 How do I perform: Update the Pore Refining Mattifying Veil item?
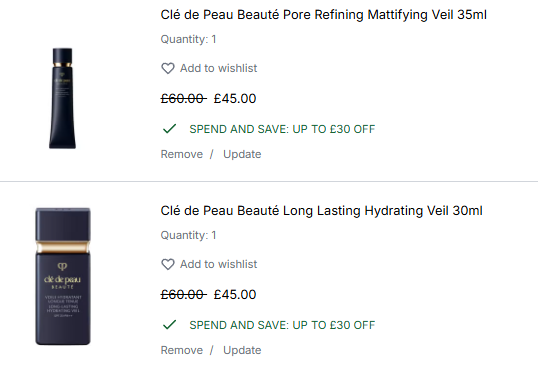[242, 154]
